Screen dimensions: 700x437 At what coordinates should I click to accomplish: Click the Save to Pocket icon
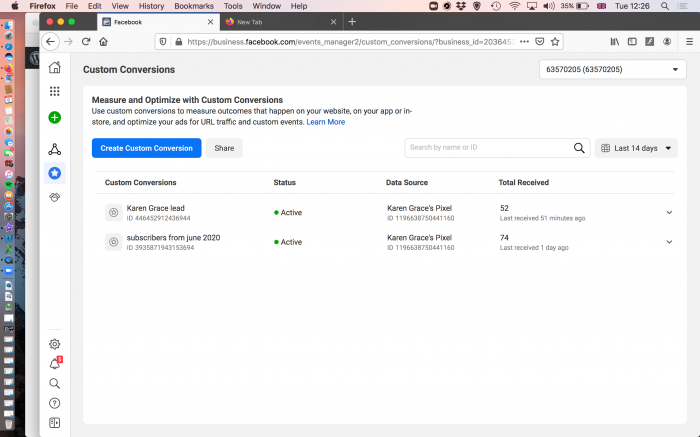[540, 42]
